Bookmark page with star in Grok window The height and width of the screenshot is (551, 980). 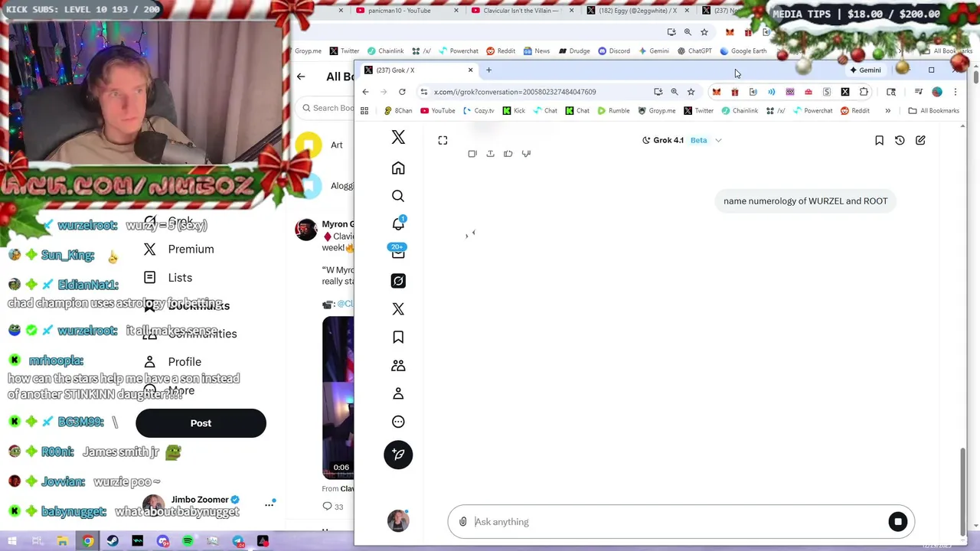click(x=691, y=92)
